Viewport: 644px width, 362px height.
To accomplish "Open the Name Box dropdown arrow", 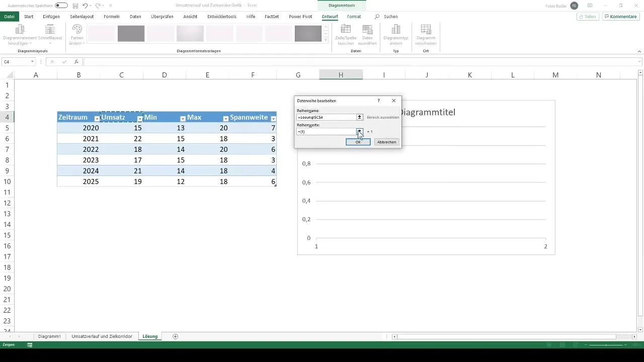I will (x=32, y=62).
